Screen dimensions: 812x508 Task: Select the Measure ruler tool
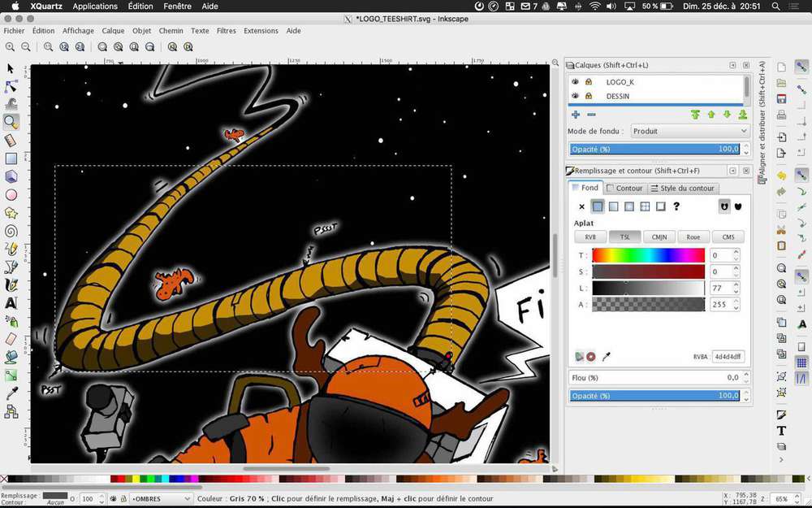[11, 141]
